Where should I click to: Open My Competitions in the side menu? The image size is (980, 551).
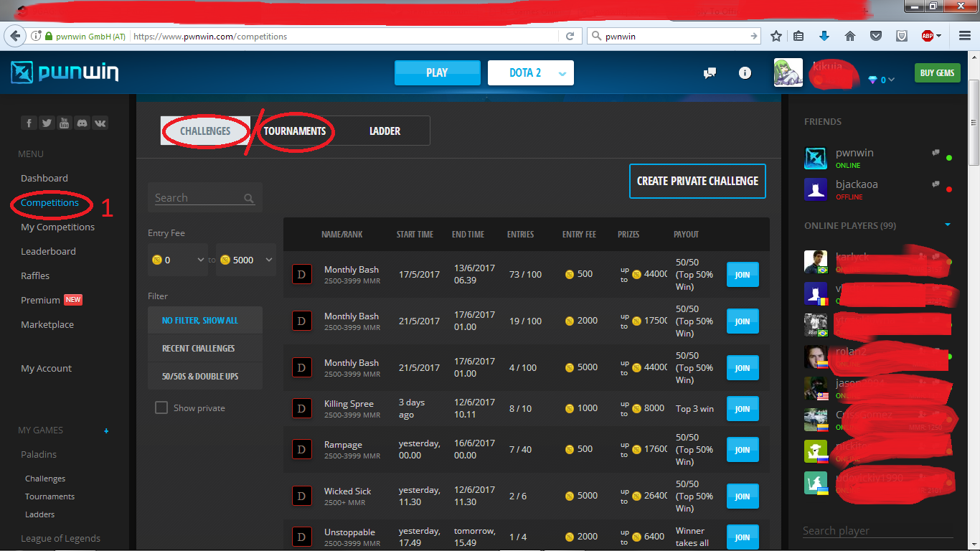pyautogui.click(x=57, y=227)
